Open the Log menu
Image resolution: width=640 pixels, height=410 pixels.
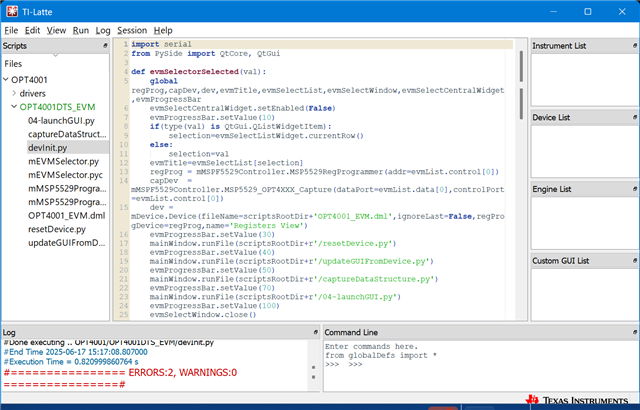click(x=103, y=30)
